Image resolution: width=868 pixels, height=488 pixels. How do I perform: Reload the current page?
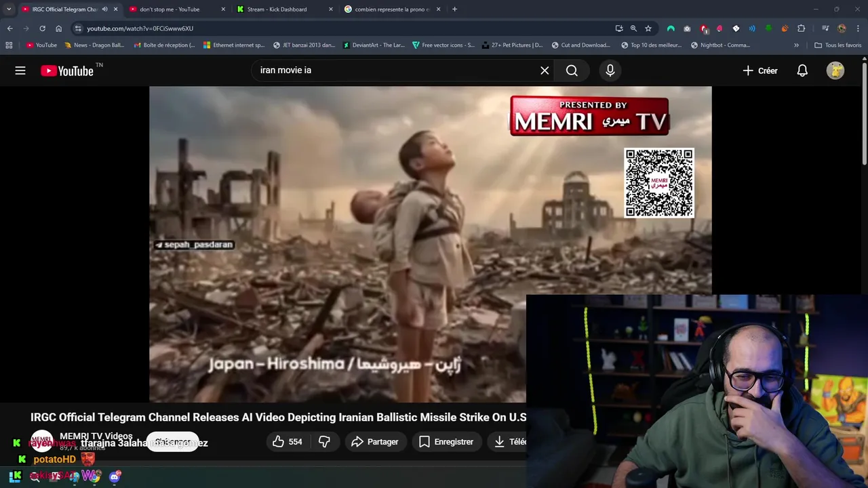[x=42, y=28]
